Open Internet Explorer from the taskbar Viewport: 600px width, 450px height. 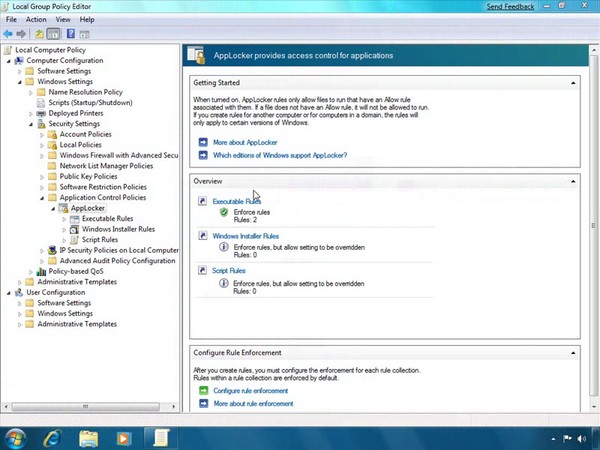coord(52,438)
